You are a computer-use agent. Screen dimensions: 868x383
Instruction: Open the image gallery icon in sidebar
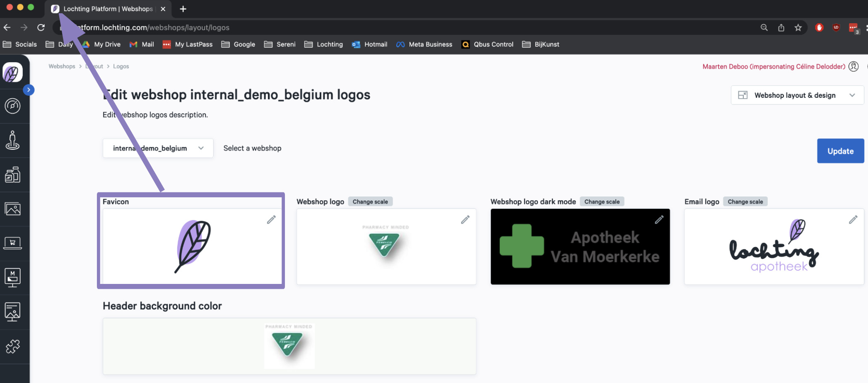[12, 209]
